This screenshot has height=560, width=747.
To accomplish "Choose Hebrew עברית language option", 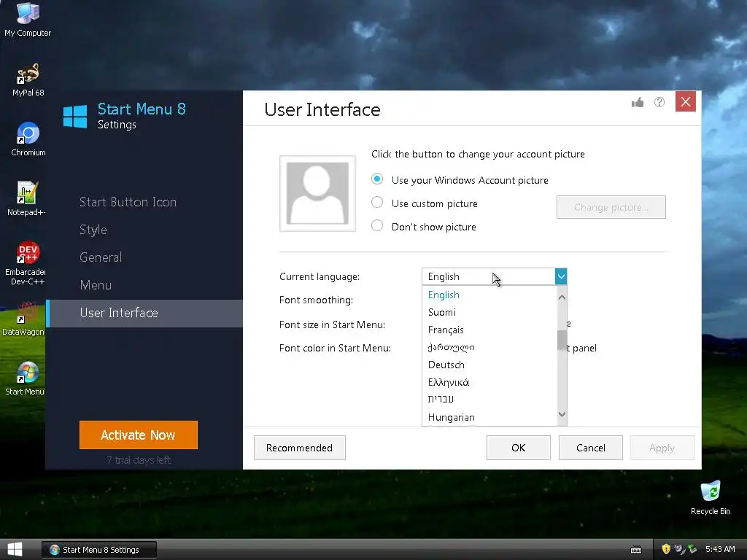I will click(x=489, y=400).
